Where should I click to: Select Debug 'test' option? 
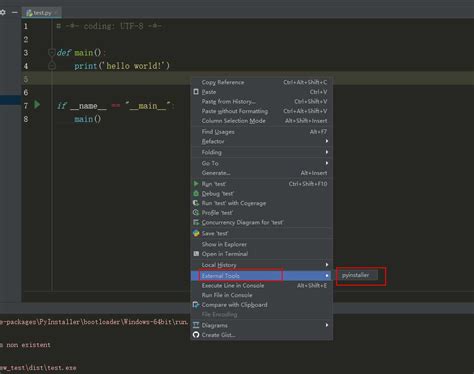click(x=262, y=194)
